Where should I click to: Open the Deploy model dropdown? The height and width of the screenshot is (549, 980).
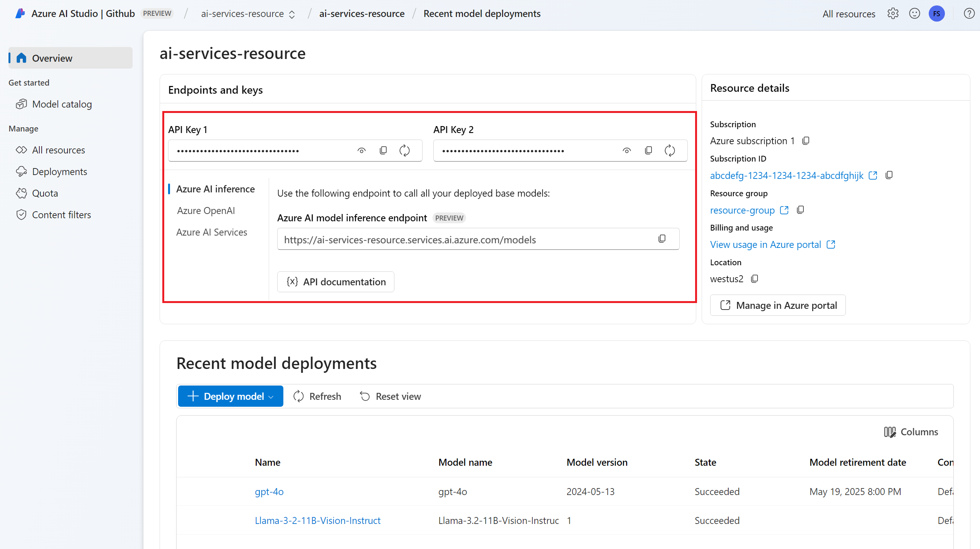[231, 396]
